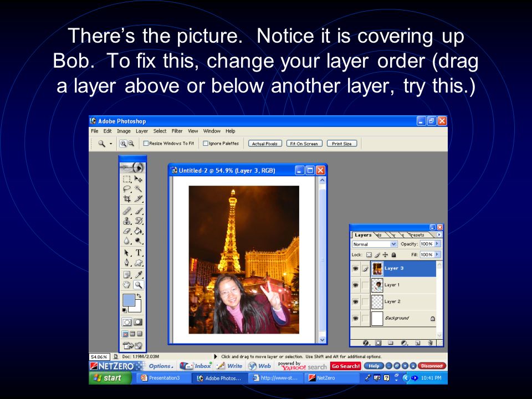Toggle Lock transparent pixels
The image size is (532, 399).
pyautogui.click(x=369, y=254)
